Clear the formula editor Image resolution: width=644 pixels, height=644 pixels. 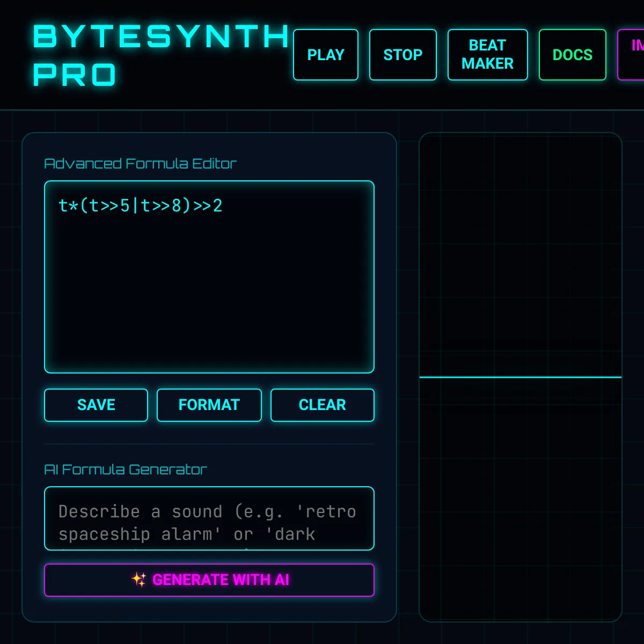pos(322,405)
